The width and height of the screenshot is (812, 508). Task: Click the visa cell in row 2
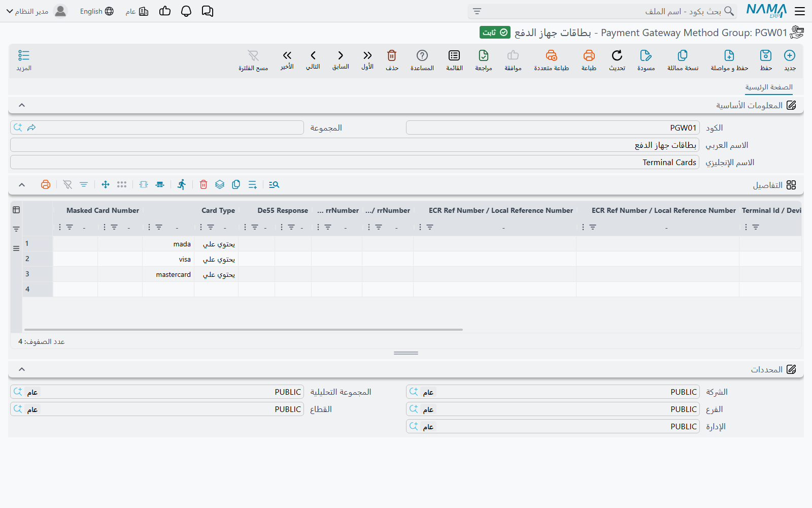(168, 259)
